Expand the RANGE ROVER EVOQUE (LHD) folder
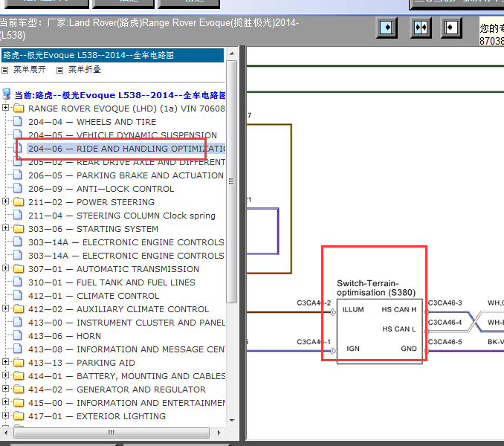 (x=5, y=107)
